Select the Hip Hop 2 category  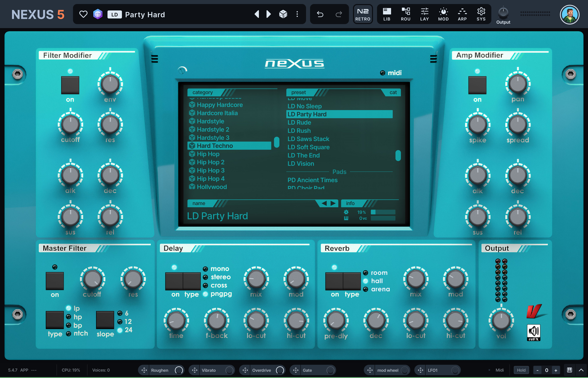coord(211,162)
